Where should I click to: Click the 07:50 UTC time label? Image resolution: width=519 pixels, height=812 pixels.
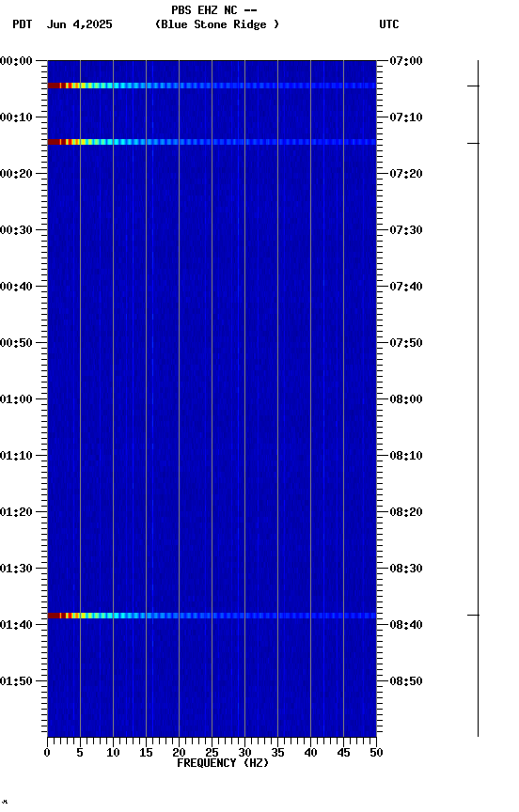point(406,343)
